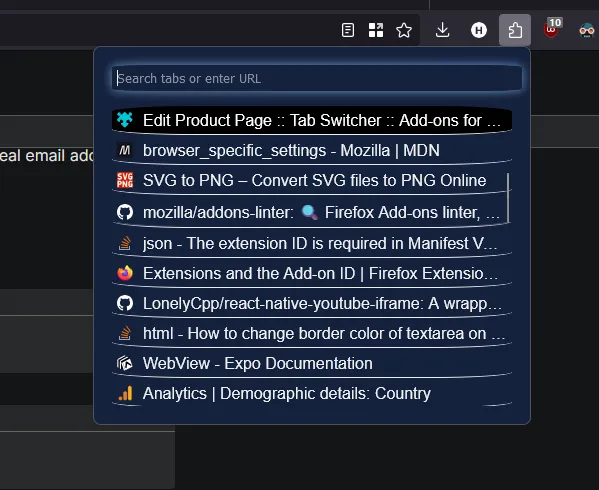Go to Extensions and the Add-on ID tab
599x490 pixels.
coord(312,273)
